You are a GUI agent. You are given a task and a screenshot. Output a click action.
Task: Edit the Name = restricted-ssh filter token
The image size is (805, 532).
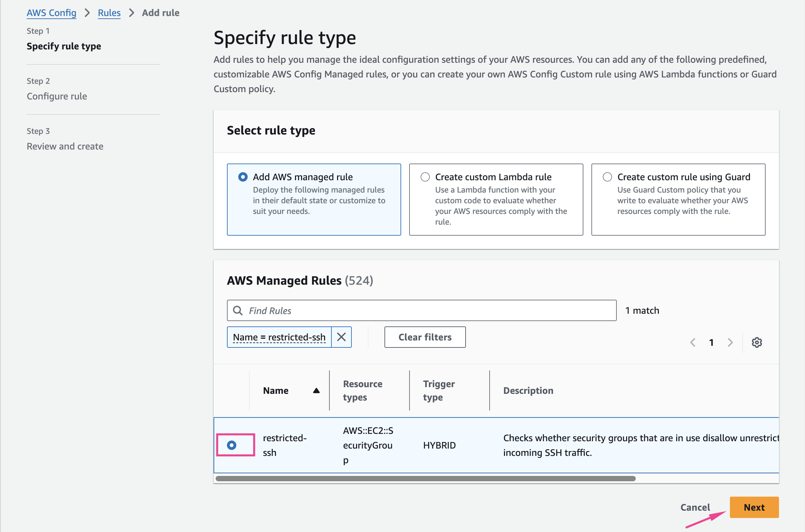[x=279, y=337]
